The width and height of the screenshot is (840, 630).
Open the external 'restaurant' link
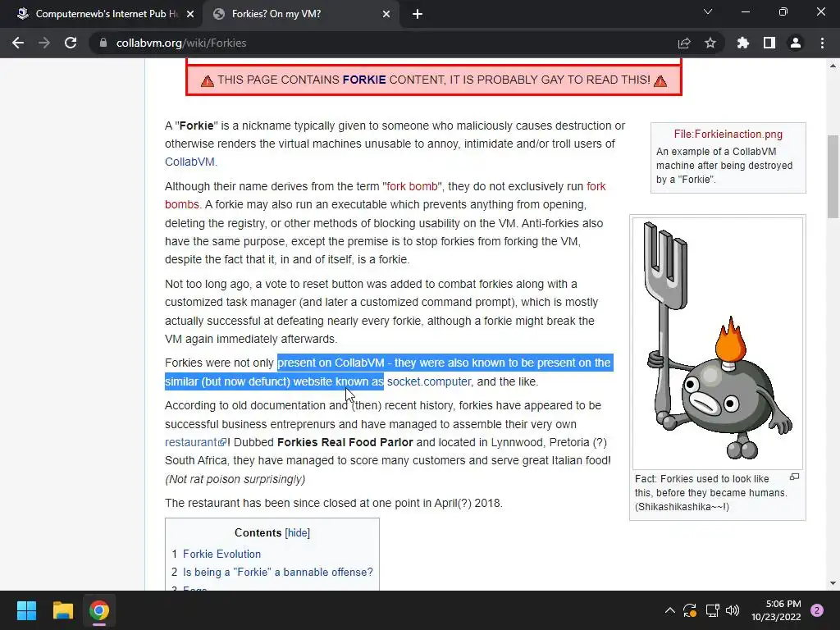(195, 442)
